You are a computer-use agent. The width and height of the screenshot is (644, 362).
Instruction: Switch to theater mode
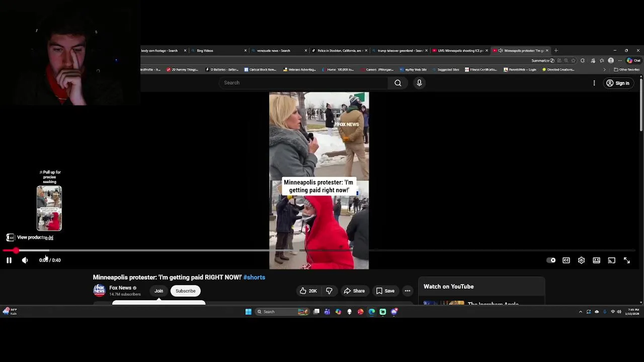(596, 260)
